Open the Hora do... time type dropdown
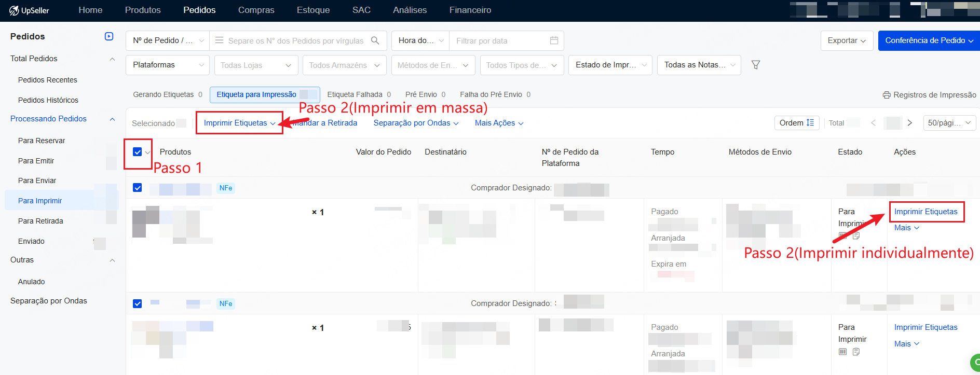980x375 pixels. click(x=420, y=40)
